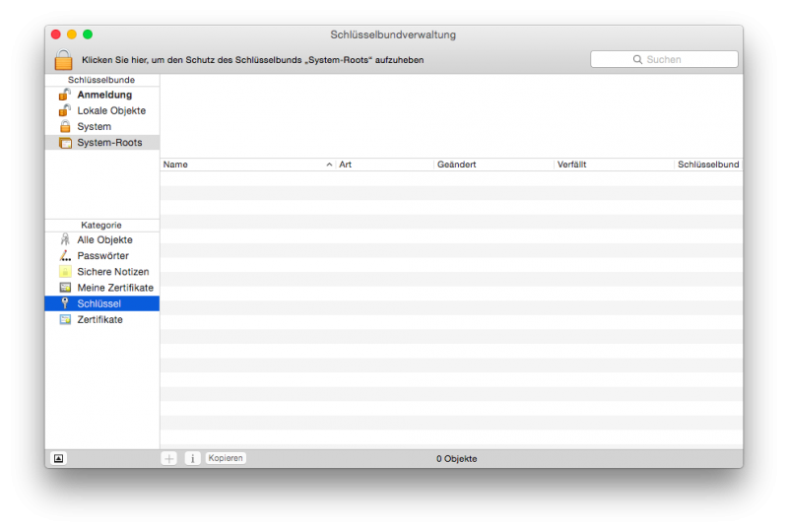Sort by the Name column header
This screenshot has height=532, width=788.
tap(246, 165)
